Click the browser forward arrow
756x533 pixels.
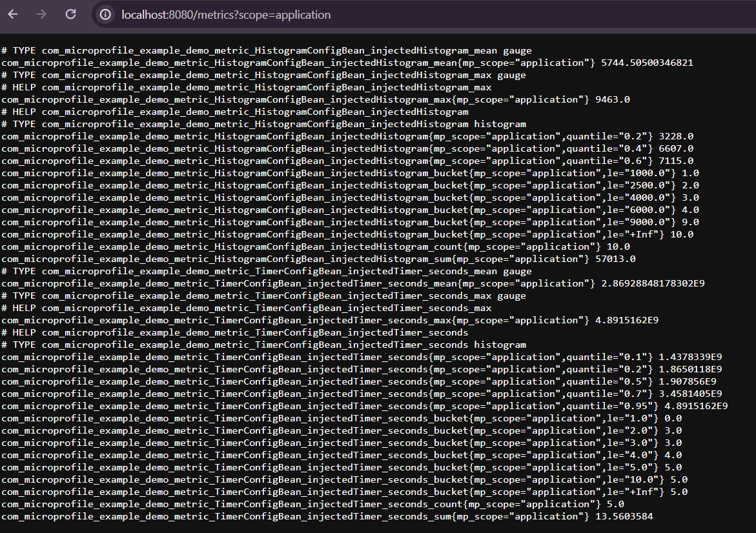42,14
